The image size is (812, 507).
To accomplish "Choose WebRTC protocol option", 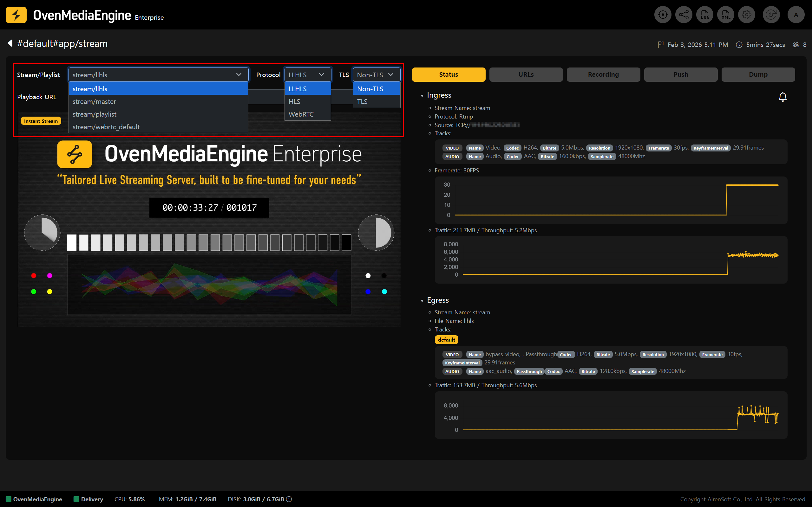I will coord(301,114).
